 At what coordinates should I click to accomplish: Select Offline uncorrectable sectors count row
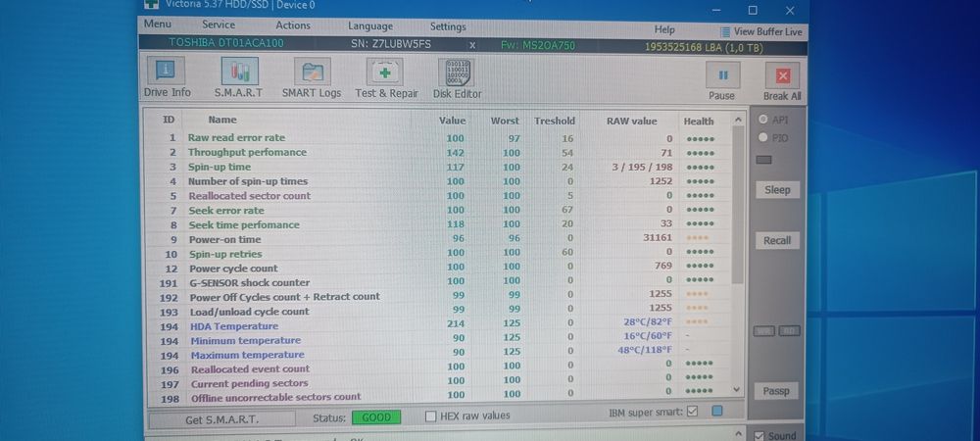[440, 397]
